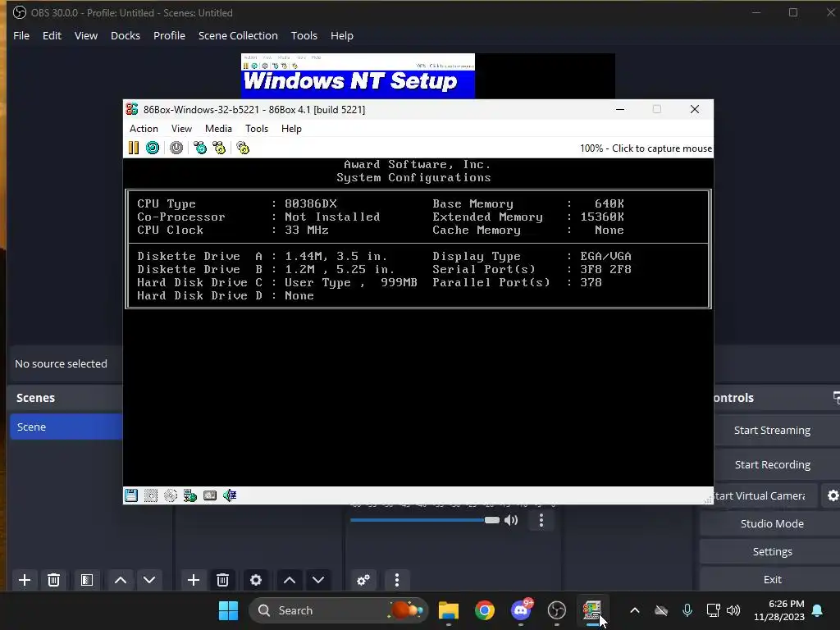Move scene up with the arrow
The width and height of the screenshot is (840, 630).
coord(121,580)
